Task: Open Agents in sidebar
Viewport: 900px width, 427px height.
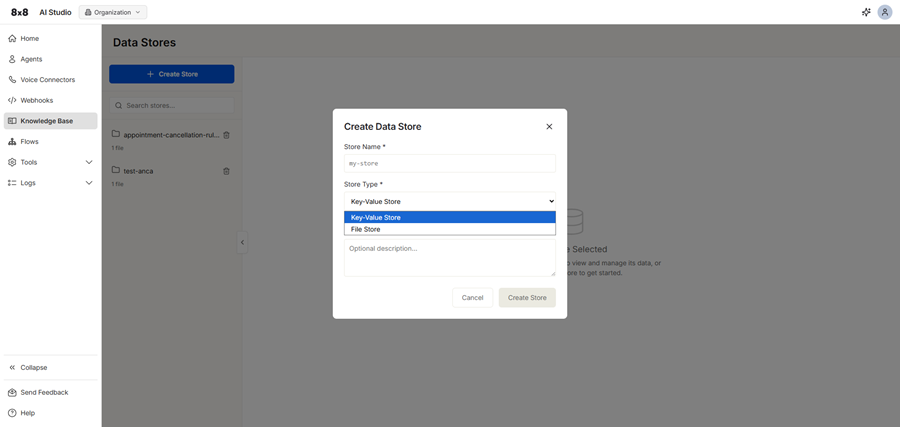Action: tap(51, 59)
